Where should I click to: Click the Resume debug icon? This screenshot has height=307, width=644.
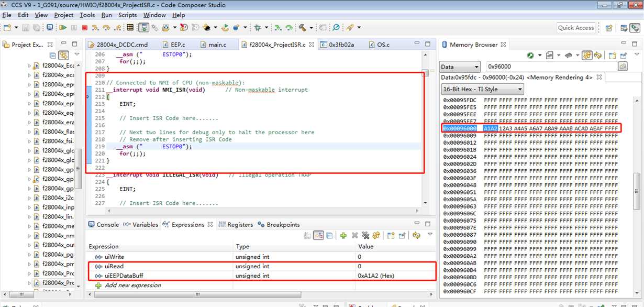tap(63, 28)
